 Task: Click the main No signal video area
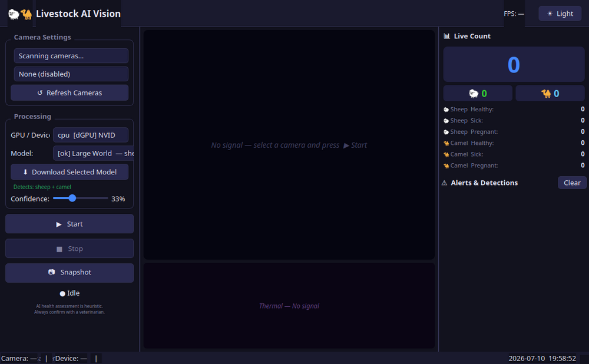pyautogui.click(x=289, y=145)
